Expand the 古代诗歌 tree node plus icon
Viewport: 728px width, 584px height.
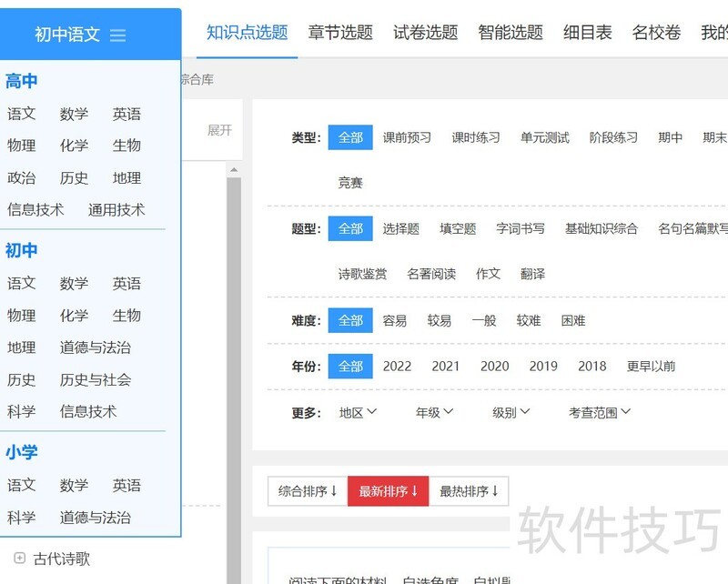[x=19, y=559]
